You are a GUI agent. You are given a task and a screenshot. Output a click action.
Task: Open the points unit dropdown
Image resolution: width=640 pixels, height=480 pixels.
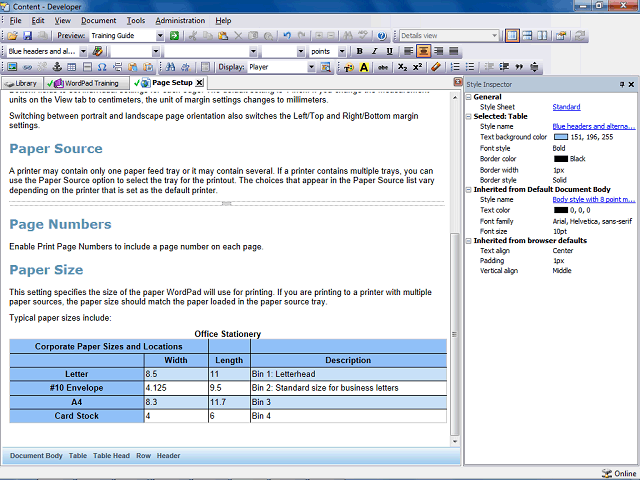[342, 51]
